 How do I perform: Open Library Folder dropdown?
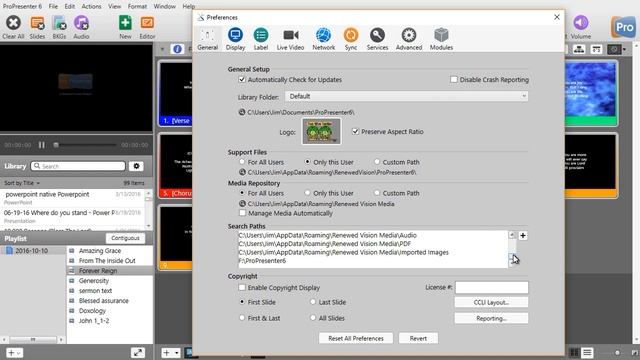pyautogui.click(x=407, y=96)
